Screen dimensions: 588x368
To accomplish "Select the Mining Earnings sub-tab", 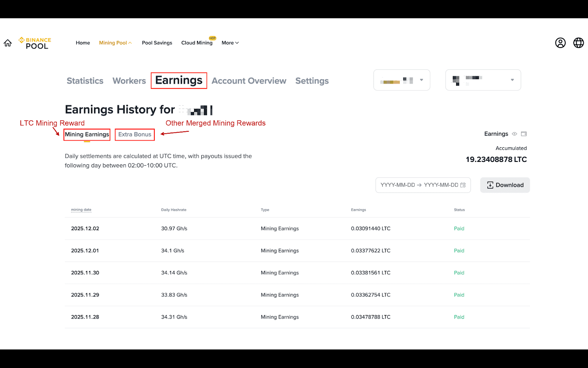I will (x=87, y=134).
